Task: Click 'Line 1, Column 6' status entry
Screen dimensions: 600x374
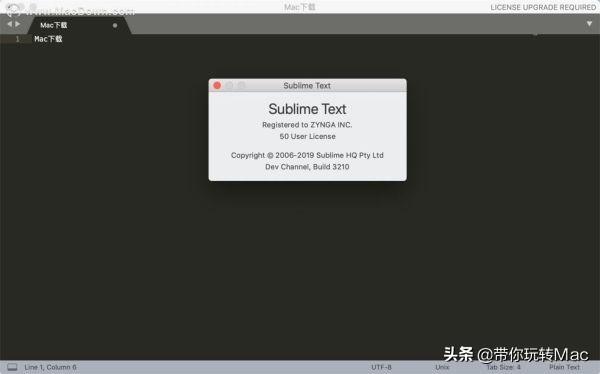Action: point(50,367)
